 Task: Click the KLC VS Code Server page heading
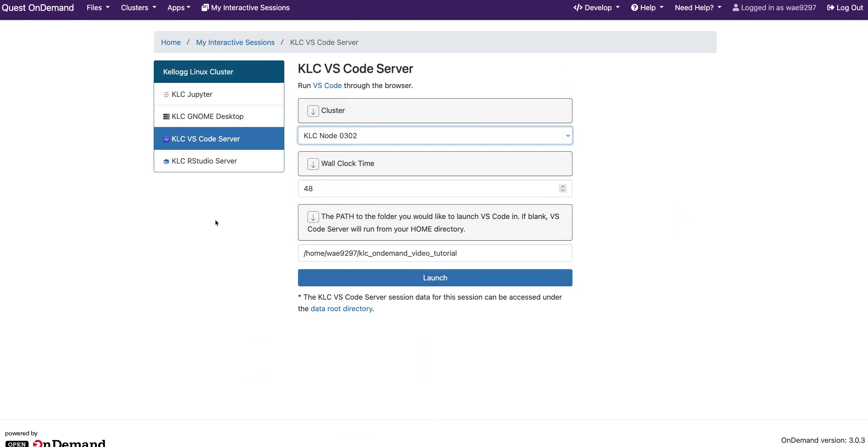(x=356, y=69)
